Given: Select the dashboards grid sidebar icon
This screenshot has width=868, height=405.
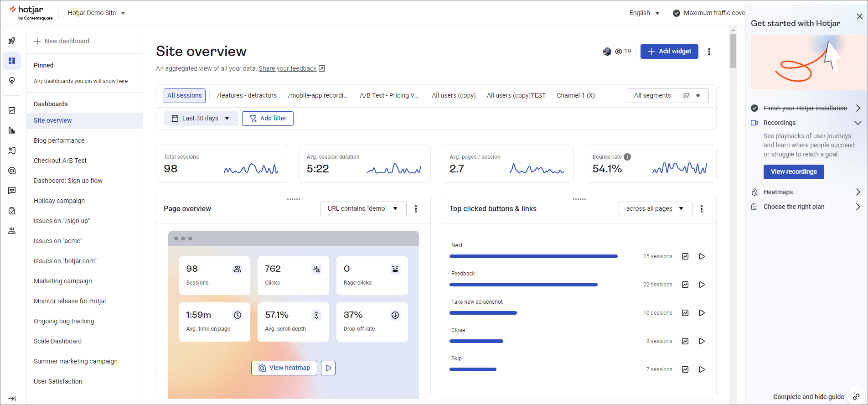Looking at the screenshot, I should click(12, 61).
